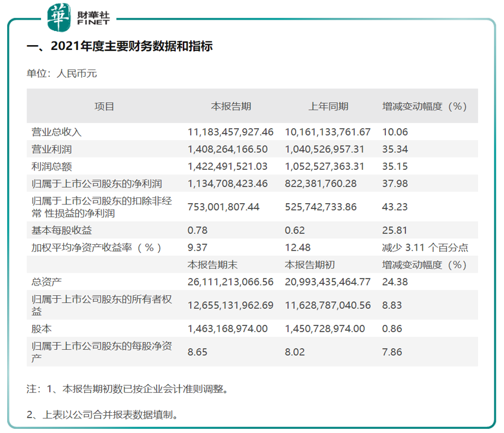Screen dimensions: 504x433
Task: Select the 项目 column header
Action: (x=104, y=106)
